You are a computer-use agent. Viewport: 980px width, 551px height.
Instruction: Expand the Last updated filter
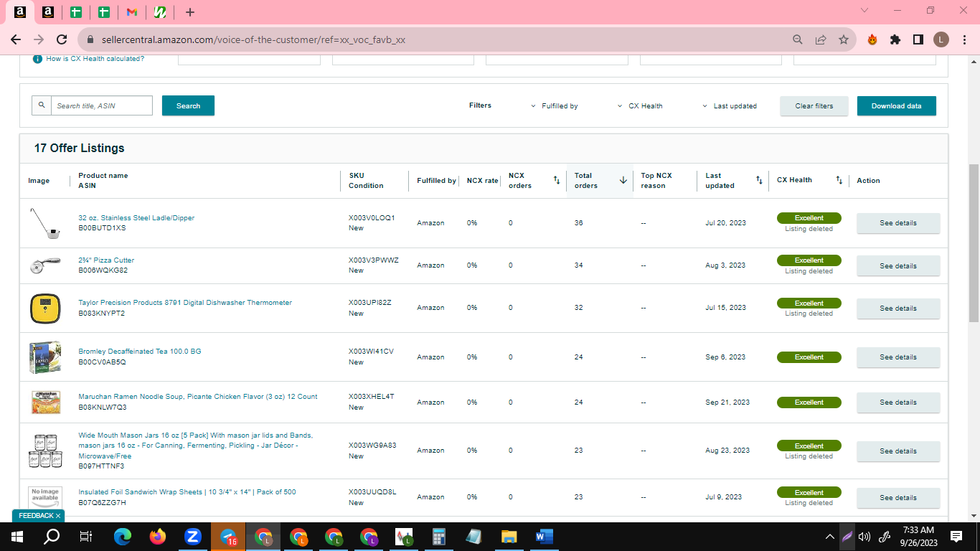(730, 105)
